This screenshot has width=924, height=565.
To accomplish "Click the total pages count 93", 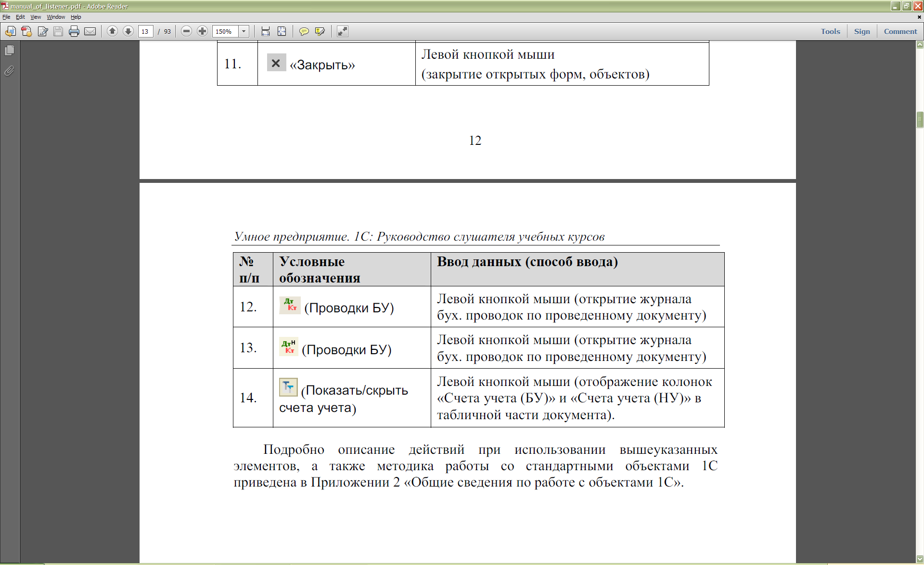I will tap(167, 31).
